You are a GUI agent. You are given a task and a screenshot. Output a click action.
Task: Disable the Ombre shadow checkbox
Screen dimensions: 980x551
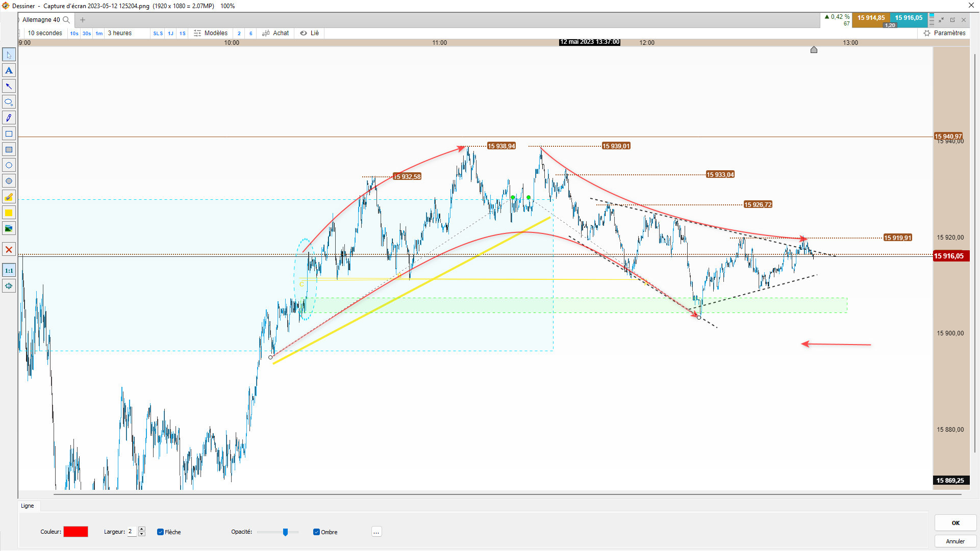pos(316,532)
